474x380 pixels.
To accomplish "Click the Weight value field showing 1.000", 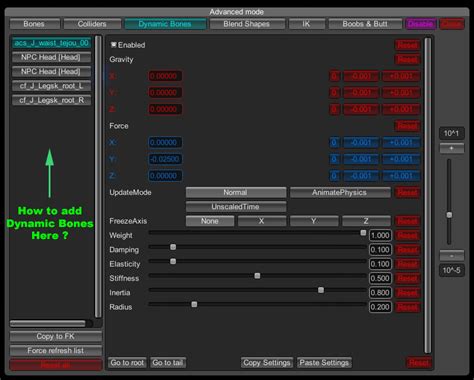I will click(x=380, y=235).
